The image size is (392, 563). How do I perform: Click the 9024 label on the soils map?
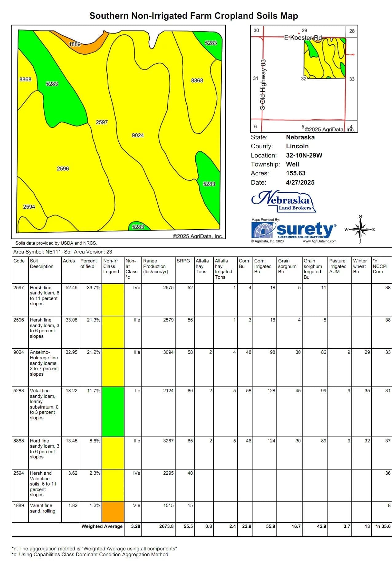[138, 135]
